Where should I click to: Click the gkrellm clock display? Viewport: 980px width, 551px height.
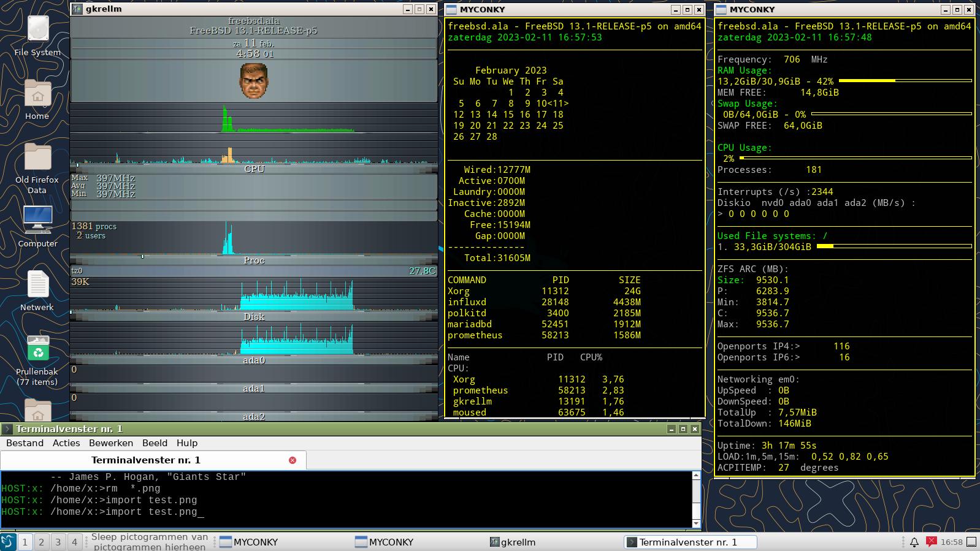pyautogui.click(x=255, y=54)
